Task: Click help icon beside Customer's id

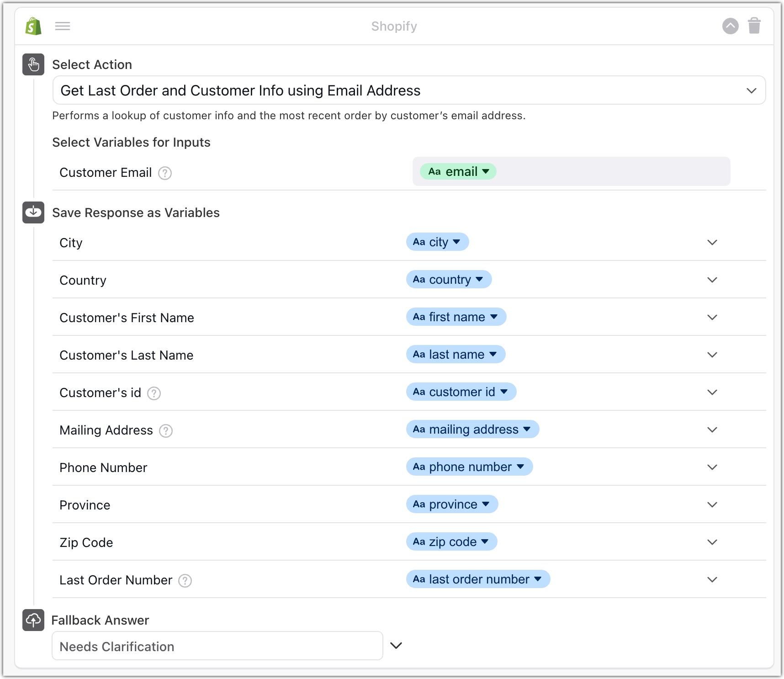Action: [154, 393]
